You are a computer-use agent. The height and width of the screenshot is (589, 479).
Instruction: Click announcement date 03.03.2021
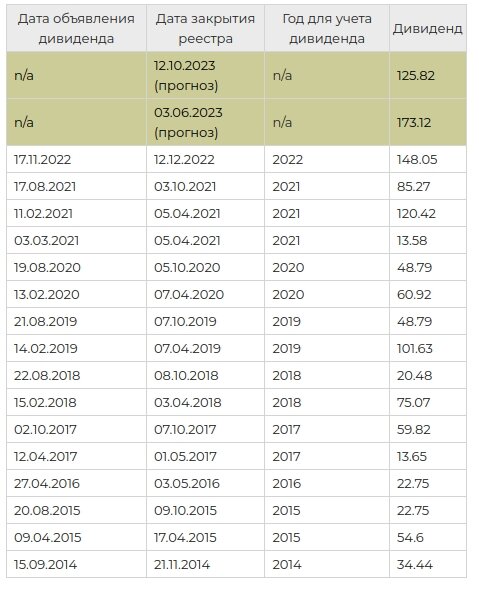click(47, 241)
